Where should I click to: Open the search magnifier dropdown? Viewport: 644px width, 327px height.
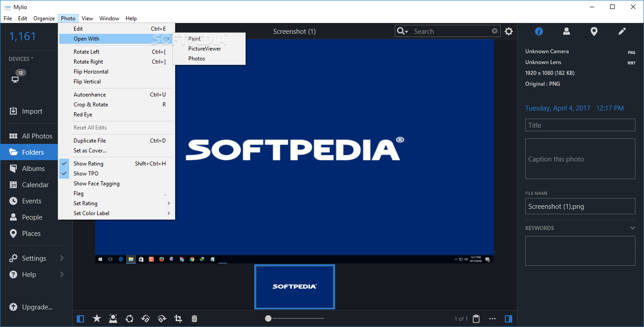[402, 31]
